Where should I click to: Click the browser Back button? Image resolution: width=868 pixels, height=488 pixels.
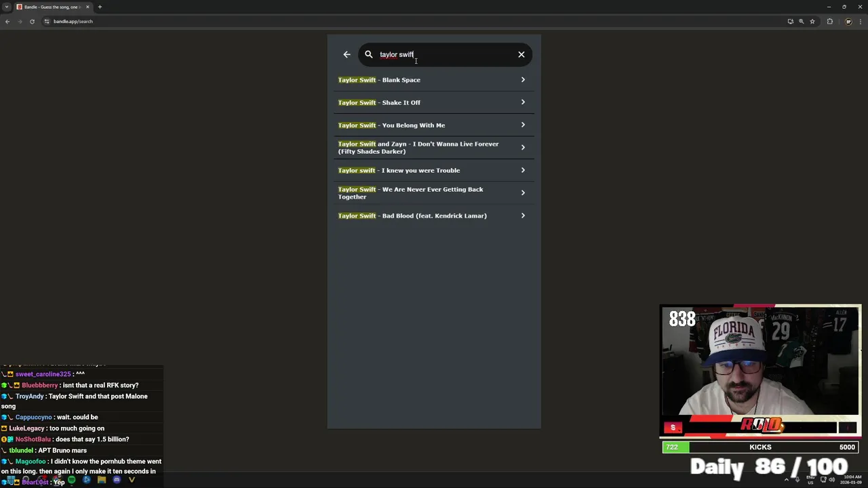7,21
